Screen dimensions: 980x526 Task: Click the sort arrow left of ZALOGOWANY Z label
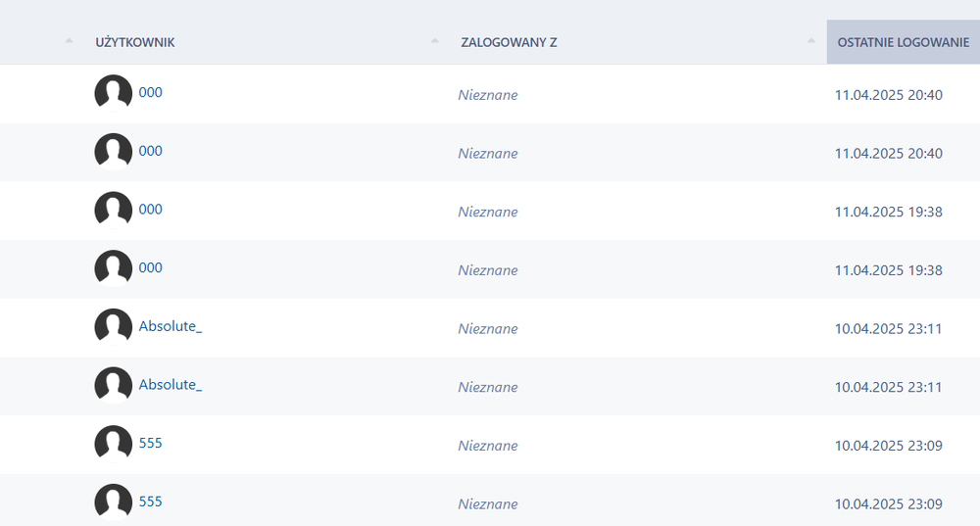(434, 42)
